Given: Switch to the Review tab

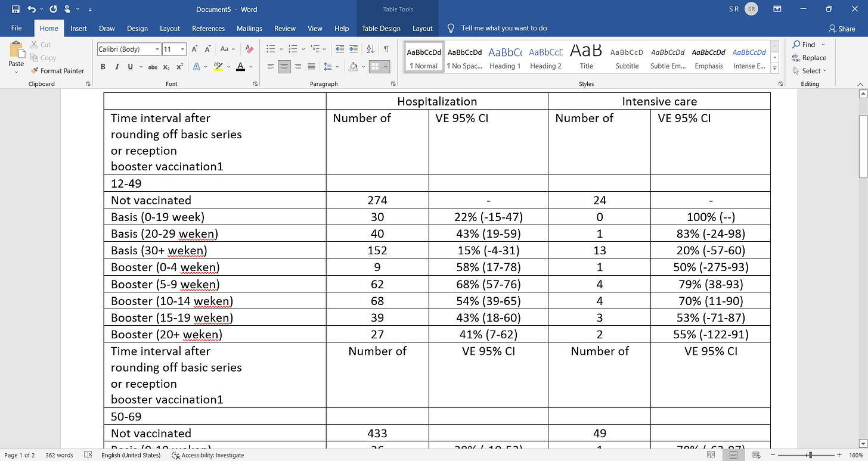Looking at the screenshot, I should coord(285,28).
